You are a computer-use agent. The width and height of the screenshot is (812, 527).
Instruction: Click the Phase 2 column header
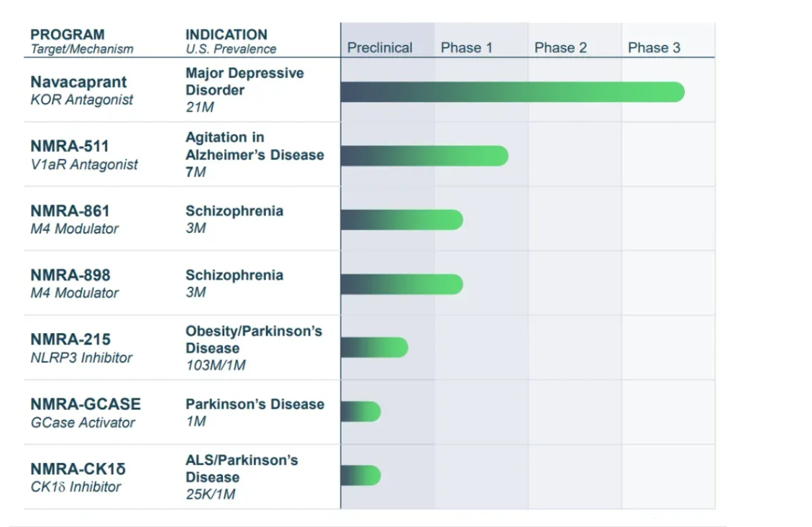(x=560, y=48)
